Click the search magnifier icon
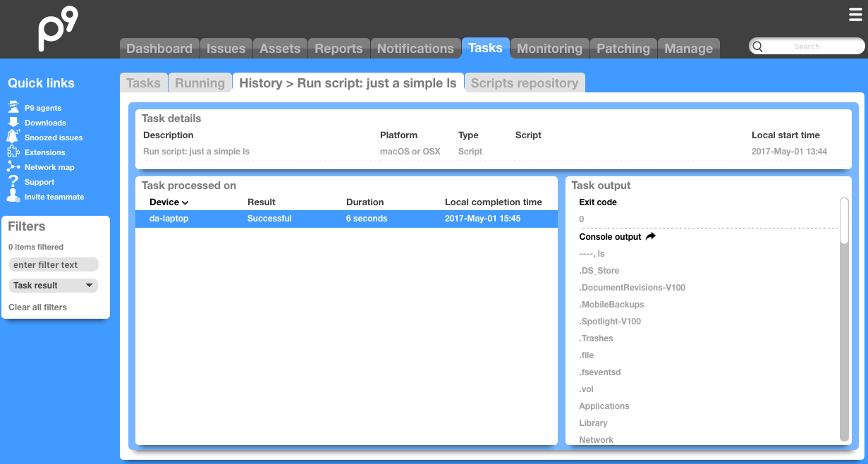 pos(758,47)
